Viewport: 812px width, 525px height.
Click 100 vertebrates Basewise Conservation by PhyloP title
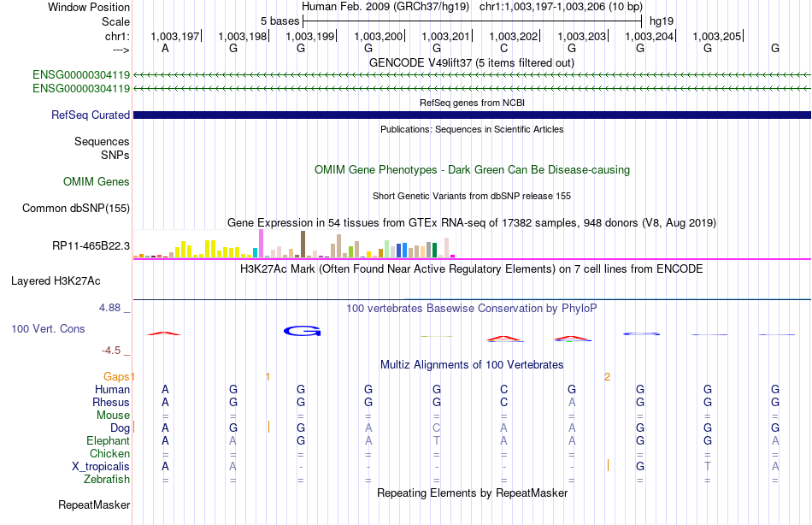[x=471, y=309]
